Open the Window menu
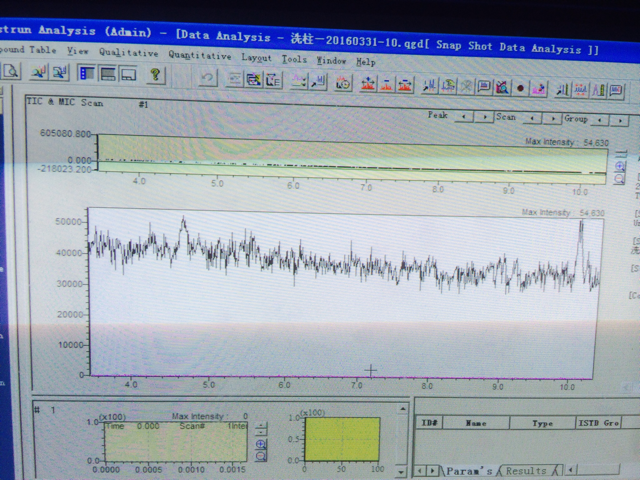640x480 pixels. tap(331, 60)
